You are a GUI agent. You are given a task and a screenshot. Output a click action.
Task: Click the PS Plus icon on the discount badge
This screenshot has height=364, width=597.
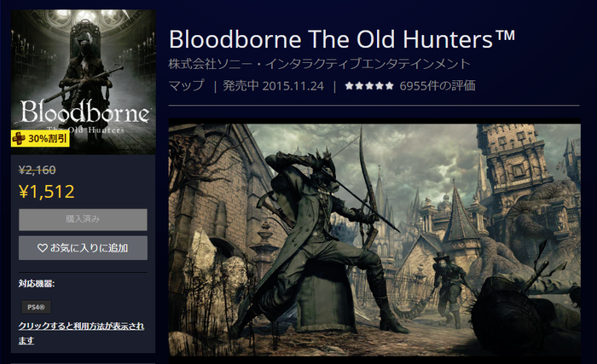(x=18, y=139)
